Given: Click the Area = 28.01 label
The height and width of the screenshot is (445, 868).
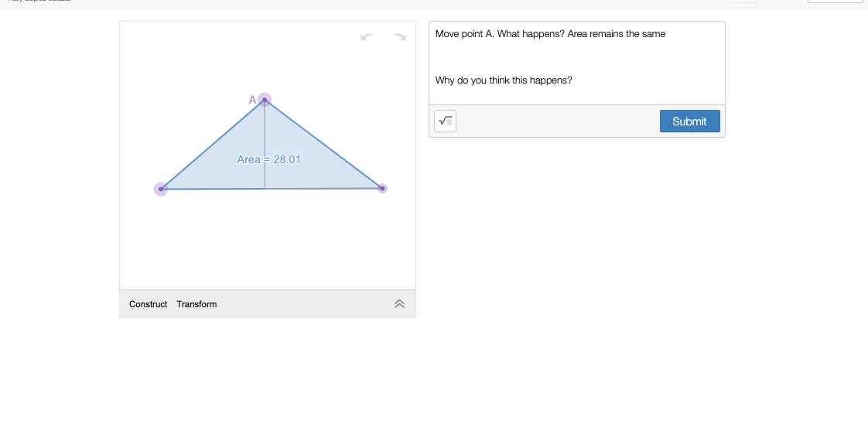Looking at the screenshot, I should click(268, 159).
